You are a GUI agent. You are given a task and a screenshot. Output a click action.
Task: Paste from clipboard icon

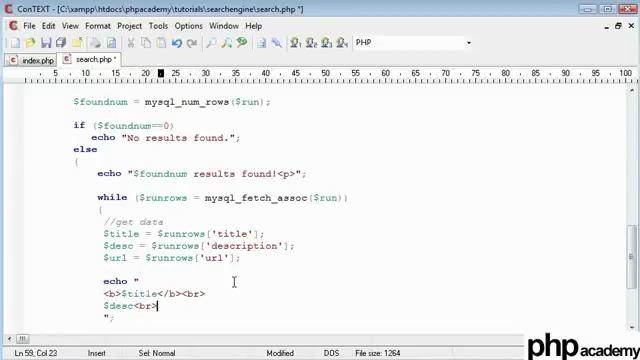coord(161,42)
